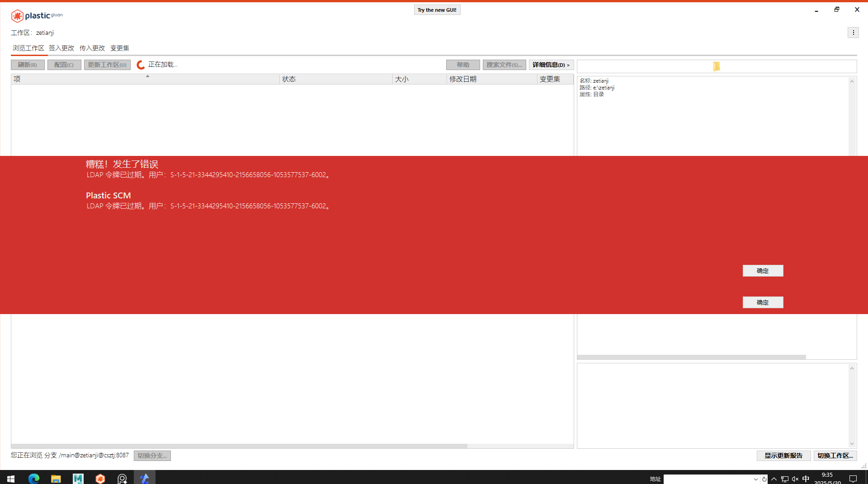868x484 pixels.
Task: Dismiss error with upper 确定 button
Action: pos(763,271)
